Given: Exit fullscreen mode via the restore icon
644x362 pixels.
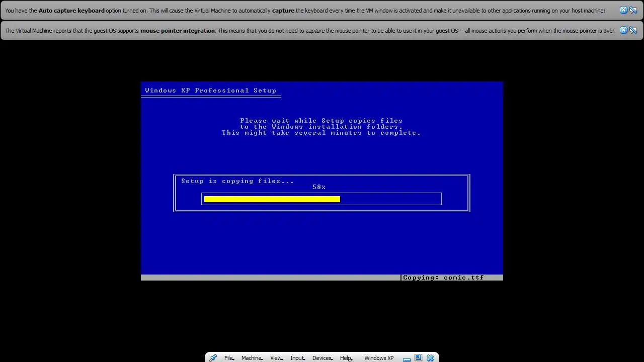Looking at the screenshot, I should point(418,358).
